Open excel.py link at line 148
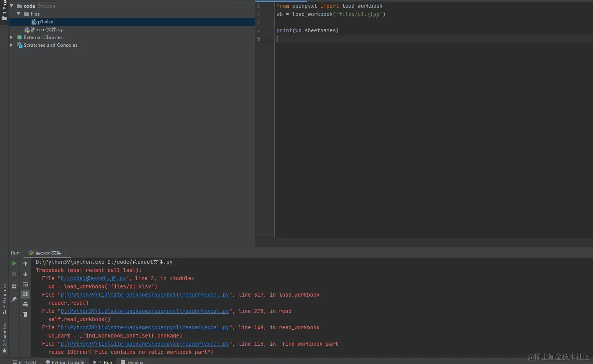593x364 pixels. (x=145, y=327)
